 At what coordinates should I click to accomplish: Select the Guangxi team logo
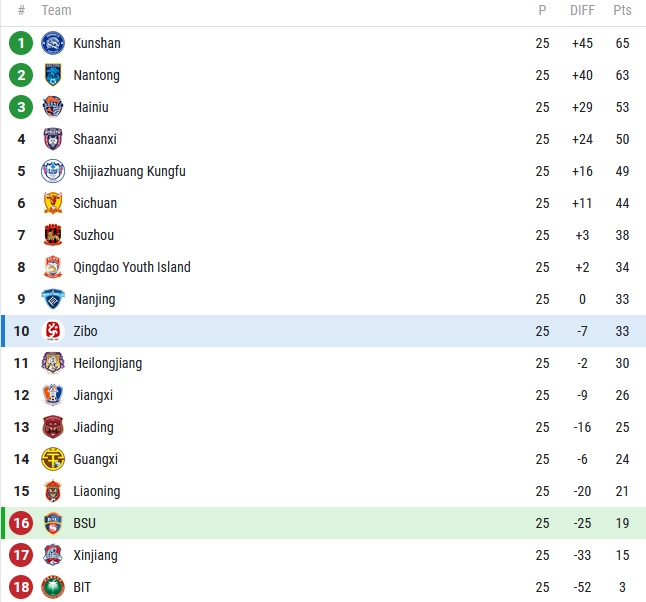click(x=53, y=459)
